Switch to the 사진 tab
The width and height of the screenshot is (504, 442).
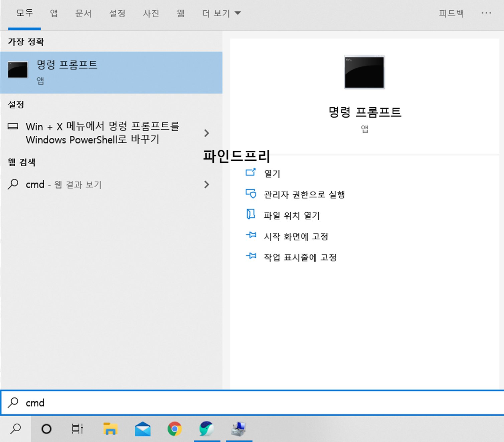click(151, 13)
